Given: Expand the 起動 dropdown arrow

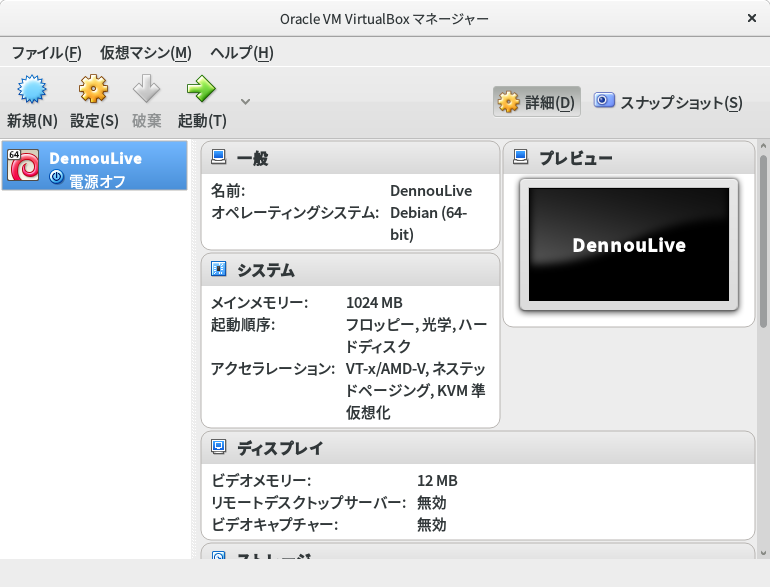Looking at the screenshot, I should (x=246, y=102).
